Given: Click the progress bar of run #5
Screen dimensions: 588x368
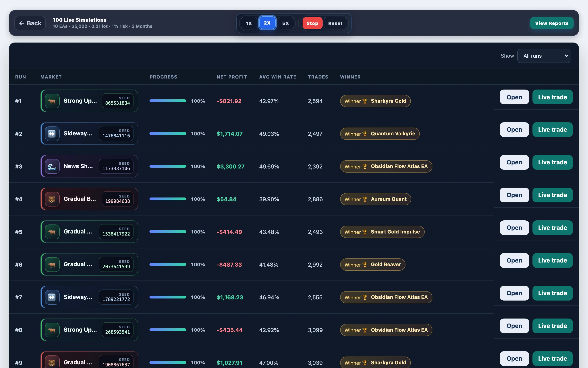Looking at the screenshot, I should (x=168, y=232).
